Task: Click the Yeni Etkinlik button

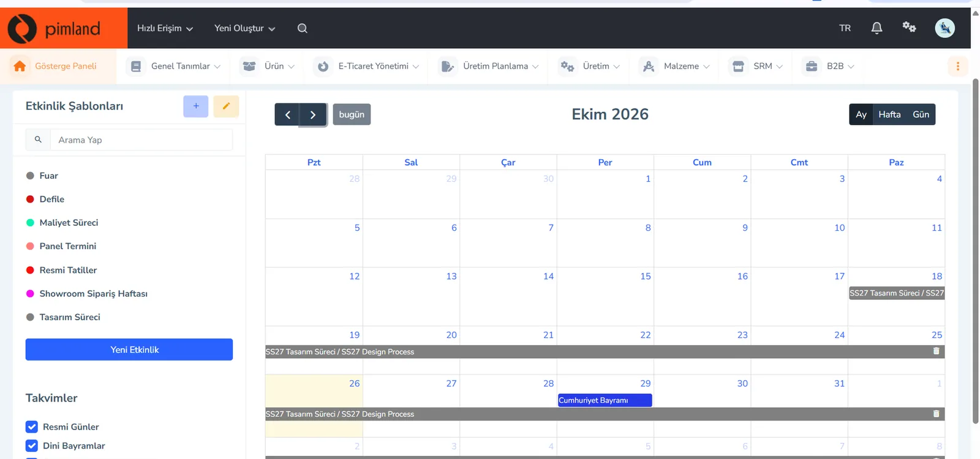Action: (x=129, y=349)
